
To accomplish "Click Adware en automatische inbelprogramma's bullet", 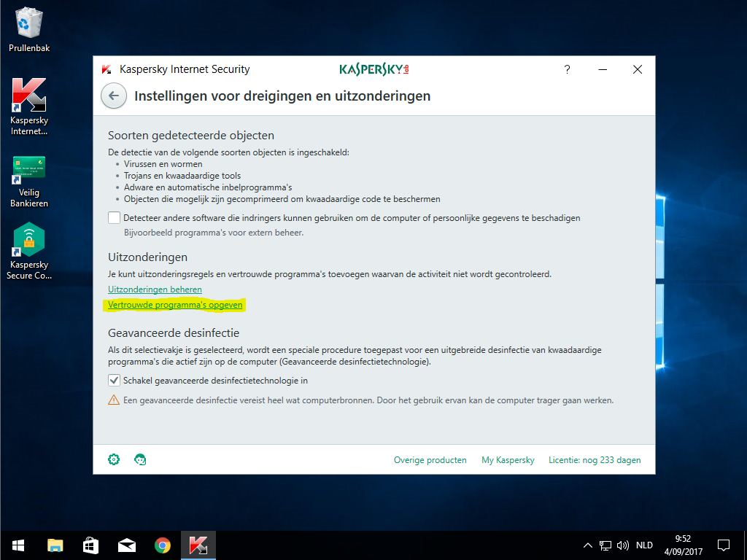I will click(x=208, y=187).
